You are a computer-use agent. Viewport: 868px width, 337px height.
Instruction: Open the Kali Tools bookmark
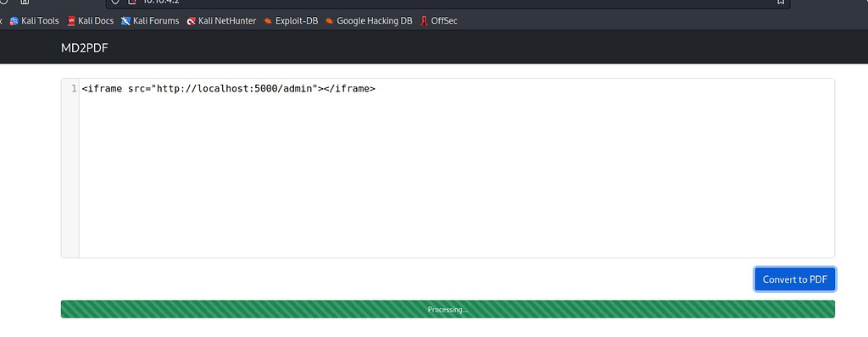[x=34, y=21]
